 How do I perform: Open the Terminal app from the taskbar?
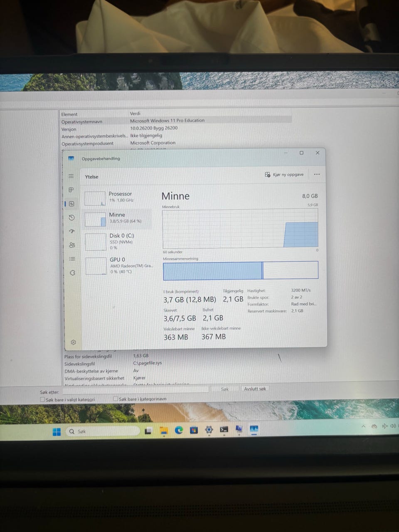click(x=224, y=429)
